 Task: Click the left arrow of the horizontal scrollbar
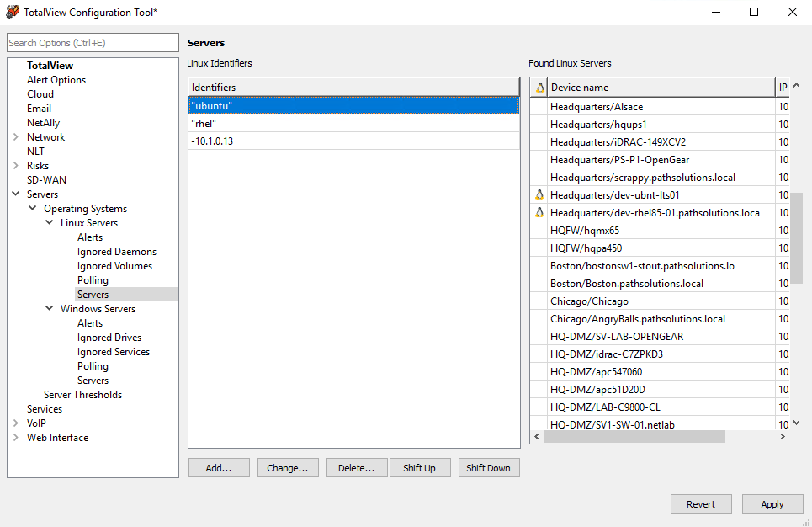[537, 436]
